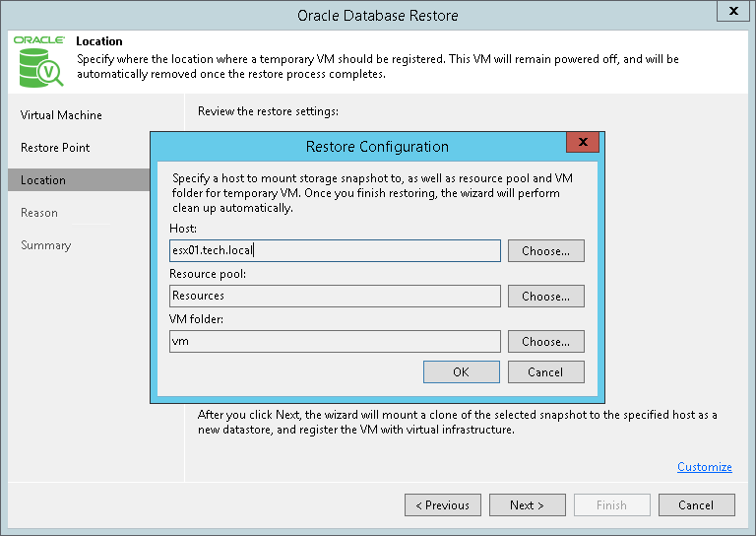Go back with the Previous button
The height and width of the screenshot is (536, 756).
(443, 505)
